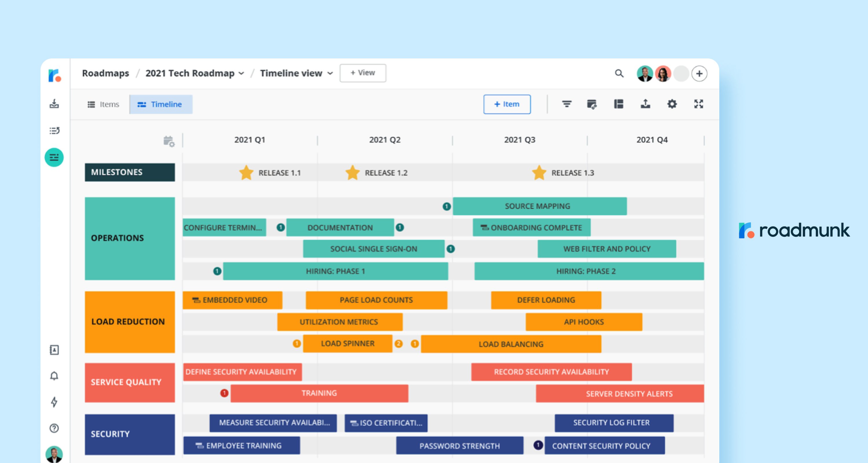Enter fullscreen via the expand icon
Image resolution: width=868 pixels, height=463 pixels.
(699, 104)
